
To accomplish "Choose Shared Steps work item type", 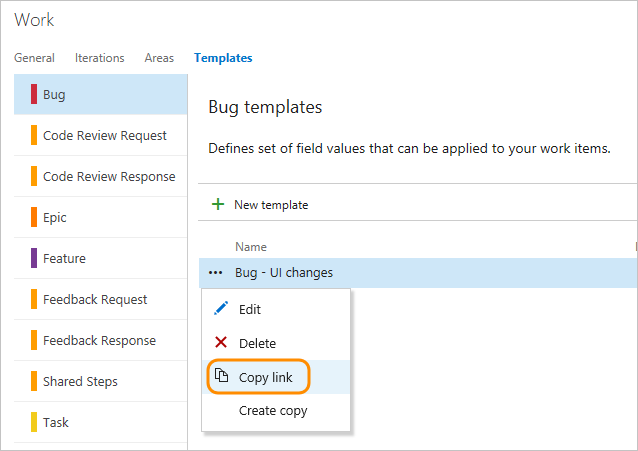I will [80, 381].
